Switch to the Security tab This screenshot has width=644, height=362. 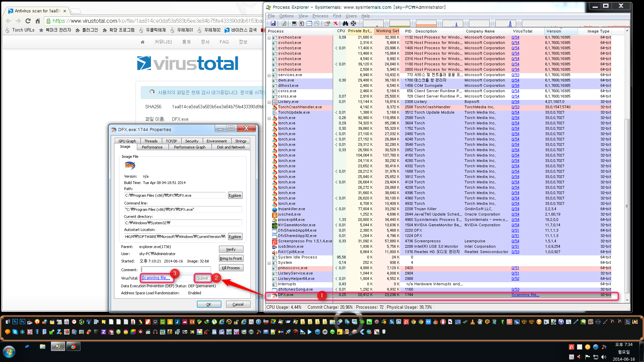pos(192,141)
